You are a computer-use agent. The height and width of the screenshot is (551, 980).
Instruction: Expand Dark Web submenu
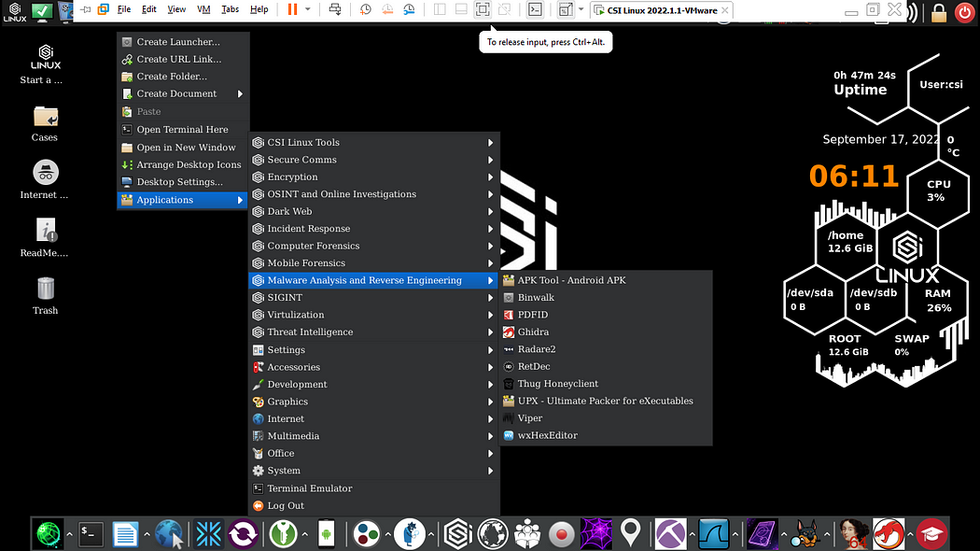373,211
